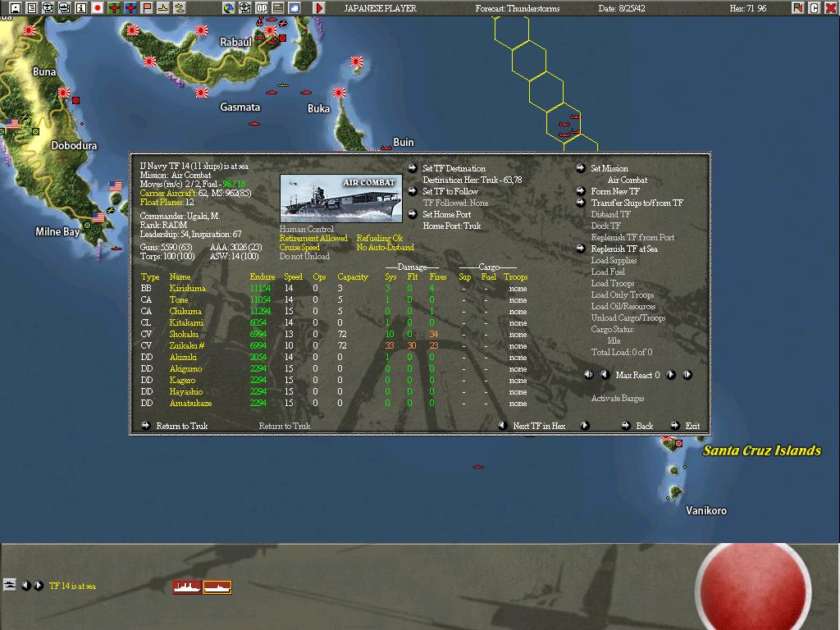Screen dimensions: 840x630
Task: Click next arrow beside TF 14 status
Action: (38, 586)
